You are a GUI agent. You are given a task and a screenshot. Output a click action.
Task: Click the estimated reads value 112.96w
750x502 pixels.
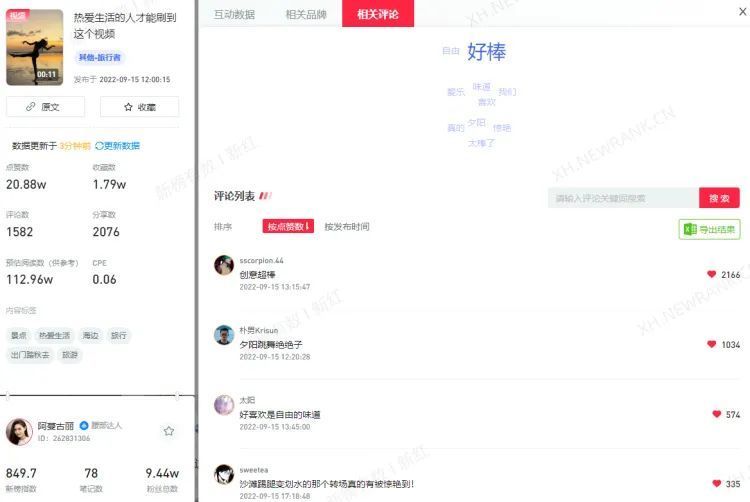[x=30, y=280]
